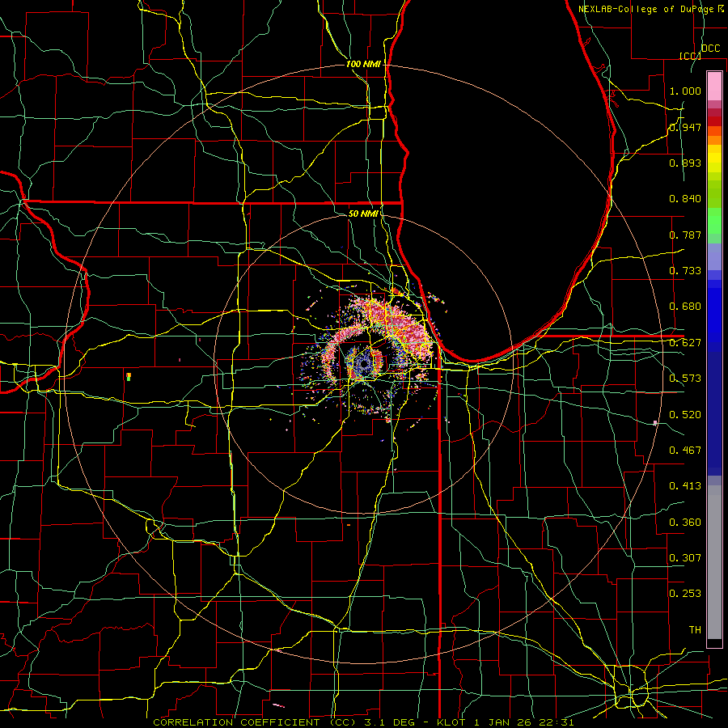The height and width of the screenshot is (728, 728).
Task: Pick the bright green segment of the color bar
Action: pos(714,221)
